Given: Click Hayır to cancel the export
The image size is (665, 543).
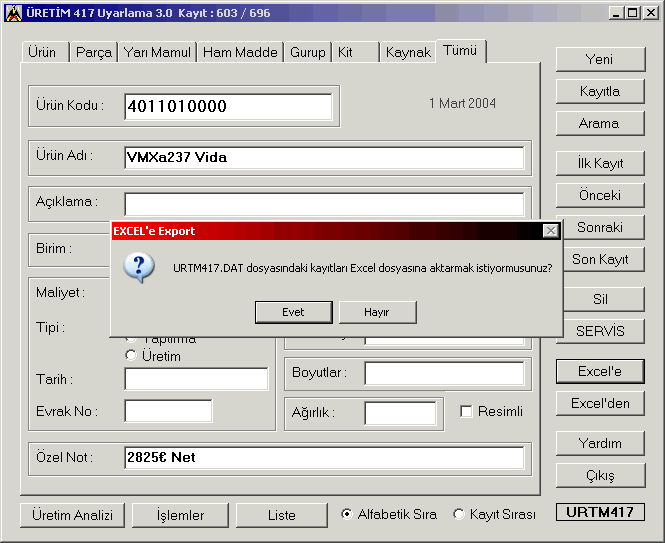Looking at the screenshot, I should (377, 312).
